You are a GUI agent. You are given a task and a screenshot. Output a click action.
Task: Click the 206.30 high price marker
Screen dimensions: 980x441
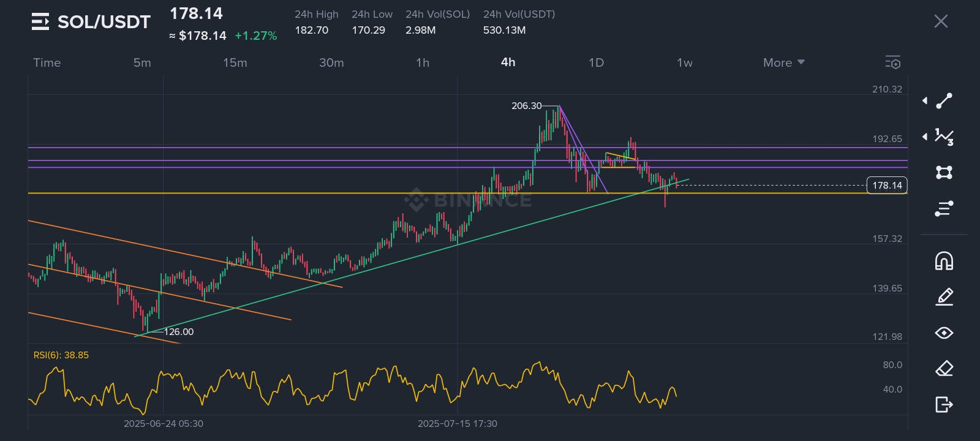(527, 106)
